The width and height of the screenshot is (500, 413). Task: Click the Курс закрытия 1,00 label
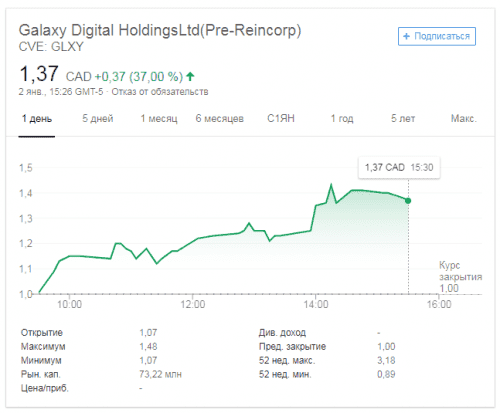click(x=460, y=277)
